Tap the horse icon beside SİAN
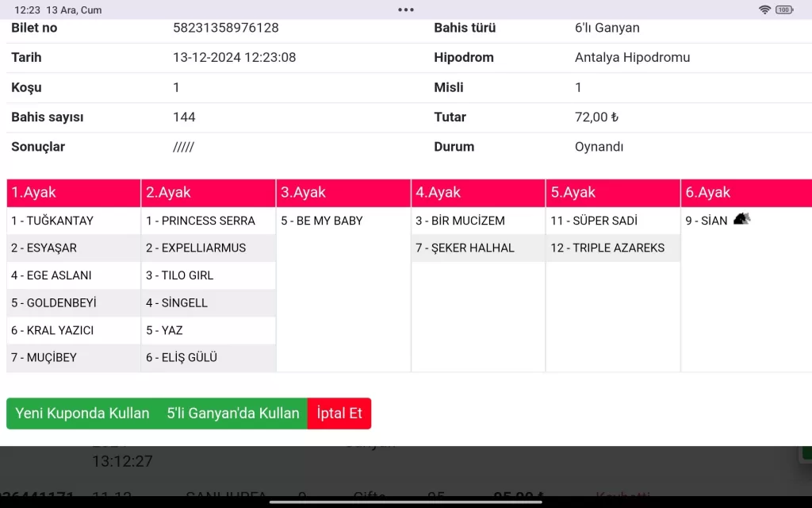 pyautogui.click(x=741, y=219)
